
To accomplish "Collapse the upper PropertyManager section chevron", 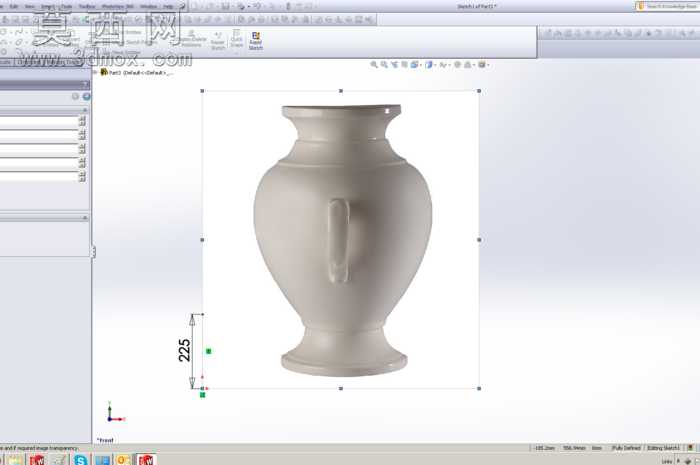I will 85,109.
